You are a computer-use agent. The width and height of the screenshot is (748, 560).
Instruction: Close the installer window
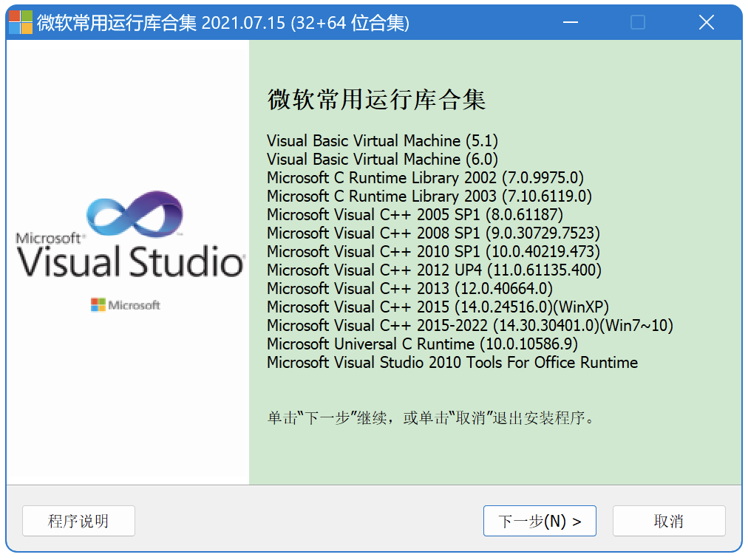point(706,22)
